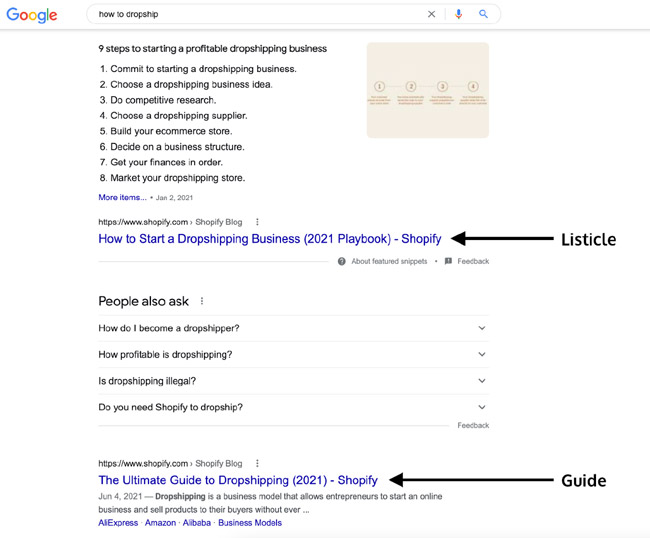Click the feedback flag icon under snippet
Screen dimensions: 650x538
tap(448, 261)
